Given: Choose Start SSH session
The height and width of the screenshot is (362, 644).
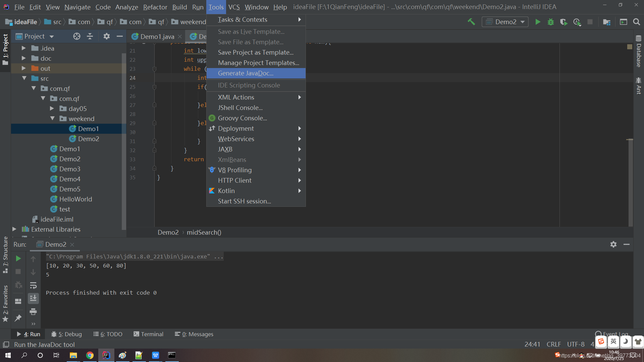Looking at the screenshot, I should tap(256, 201).
